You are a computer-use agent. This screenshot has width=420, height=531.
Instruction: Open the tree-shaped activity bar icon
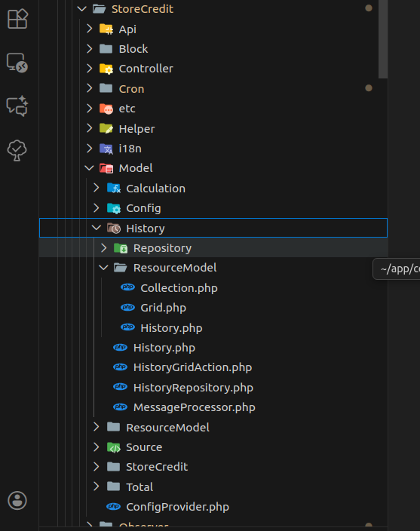pyautogui.click(x=17, y=150)
